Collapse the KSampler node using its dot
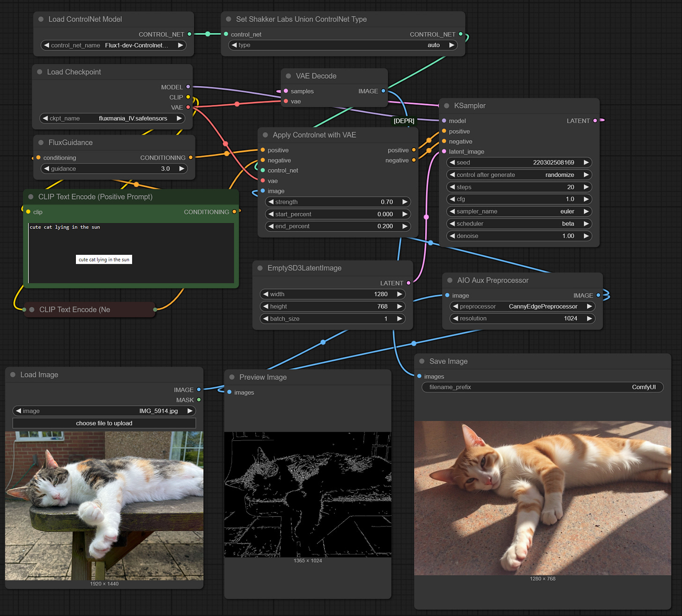This screenshot has width=682, height=616. [446, 106]
